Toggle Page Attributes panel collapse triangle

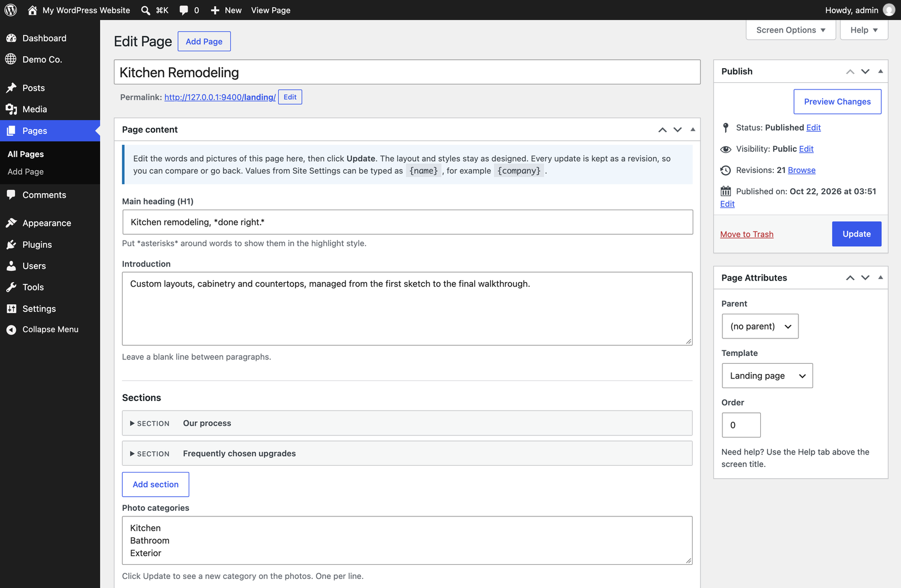[880, 278]
